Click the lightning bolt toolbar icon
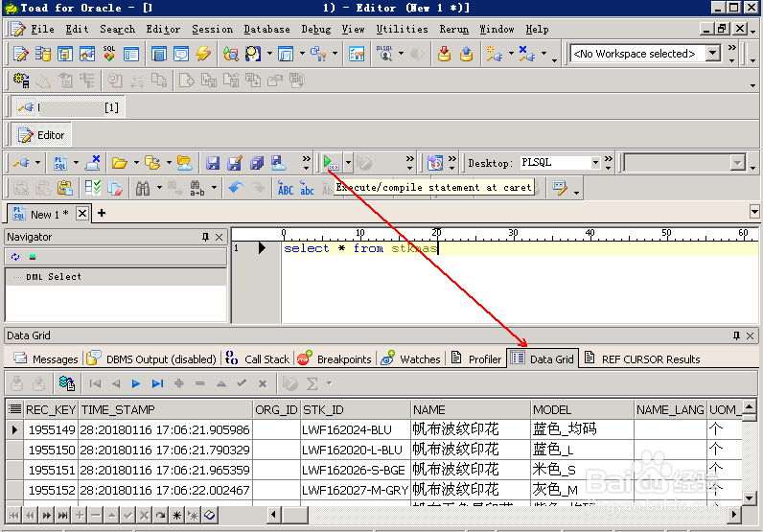763x532 pixels. (x=203, y=54)
